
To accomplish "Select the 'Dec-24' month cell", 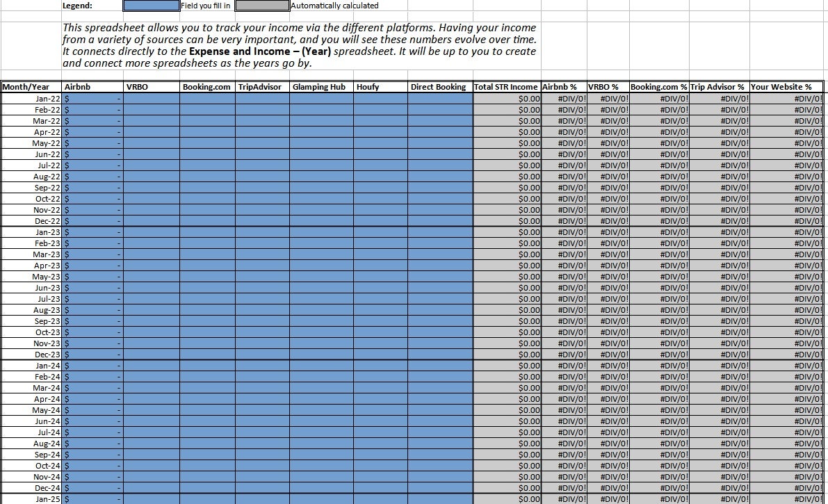I will tap(31, 488).
